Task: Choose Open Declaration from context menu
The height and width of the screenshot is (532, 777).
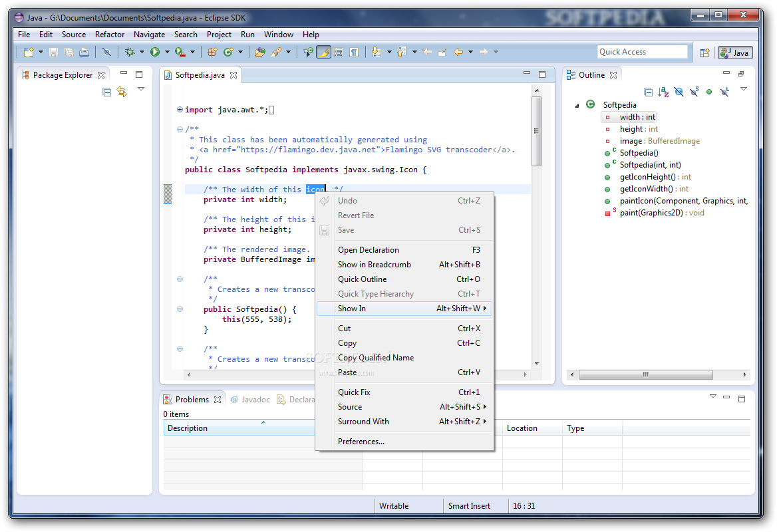Action: [405, 250]
